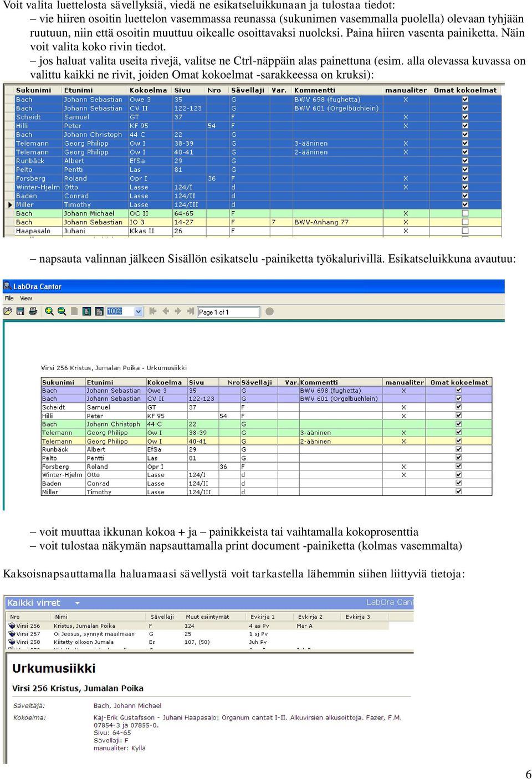Click 'Kiitetty olkoon Jumala' hymn name
This screenshot has height=779, width=532.
[x=84, y=642]
